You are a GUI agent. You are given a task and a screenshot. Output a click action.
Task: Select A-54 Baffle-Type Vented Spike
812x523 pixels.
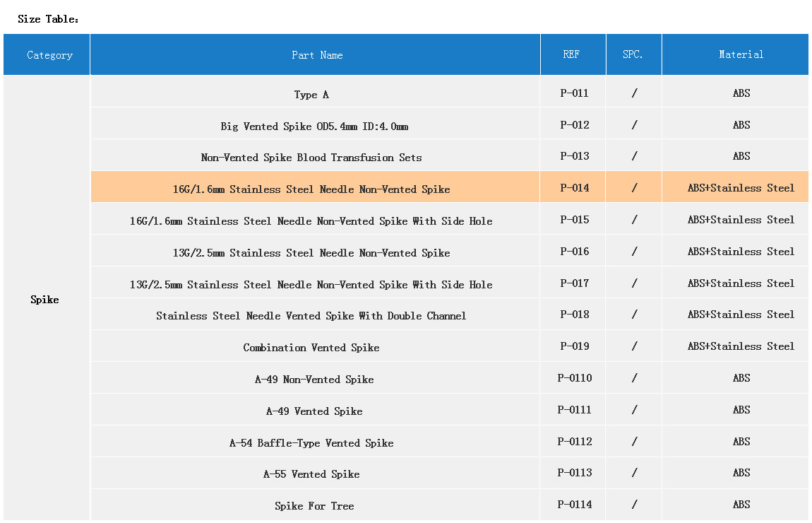click(311, 443)
